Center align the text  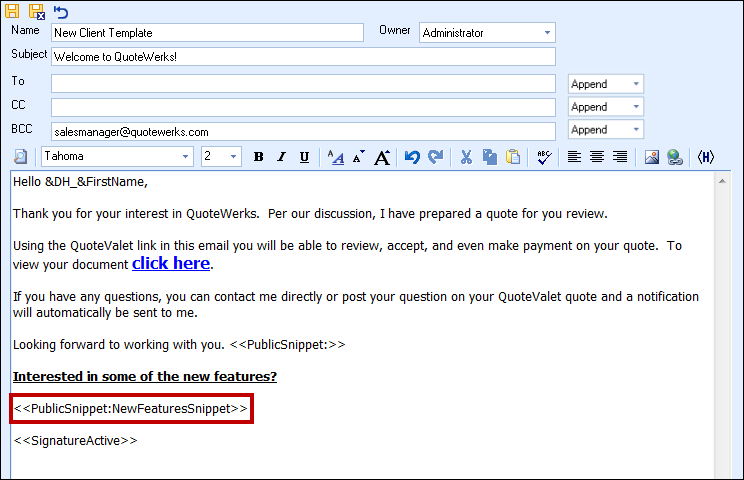[597, 157]
